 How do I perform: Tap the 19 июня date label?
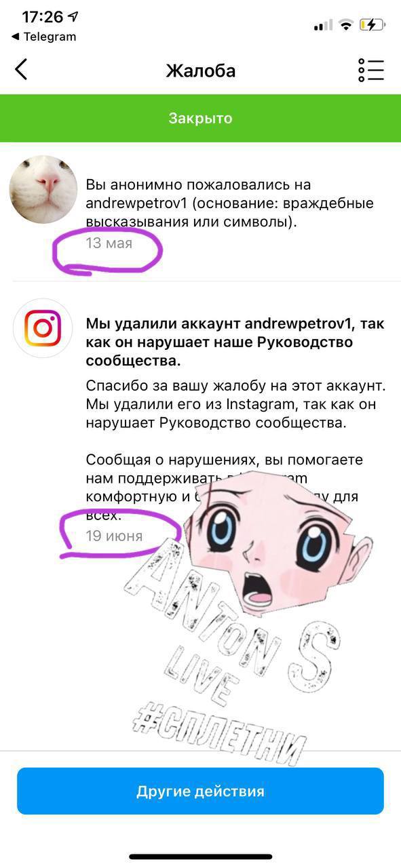[x=114, y=536]
